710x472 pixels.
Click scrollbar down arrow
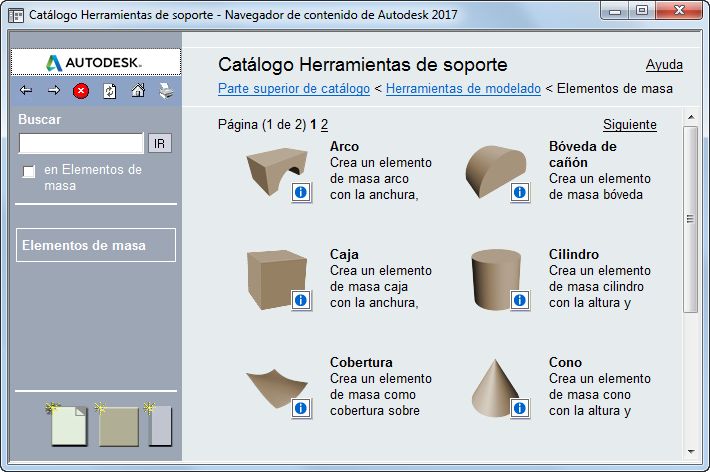[691, 452]
